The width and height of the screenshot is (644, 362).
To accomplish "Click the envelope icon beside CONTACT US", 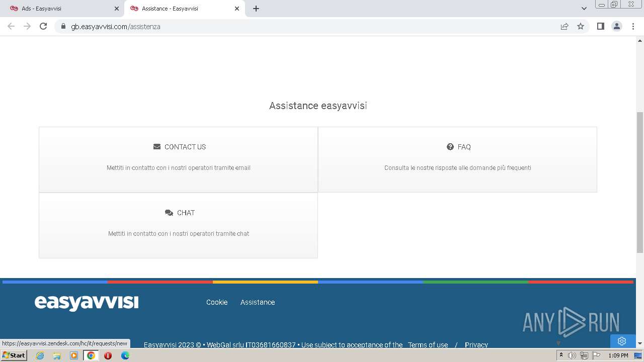I will tap(157, 147).
